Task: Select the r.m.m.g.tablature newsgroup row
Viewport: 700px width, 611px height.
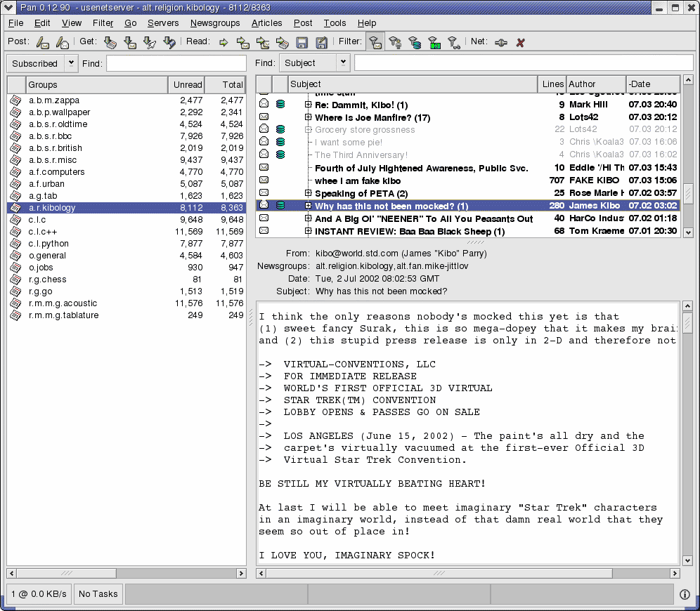Action: click(127, 315)
